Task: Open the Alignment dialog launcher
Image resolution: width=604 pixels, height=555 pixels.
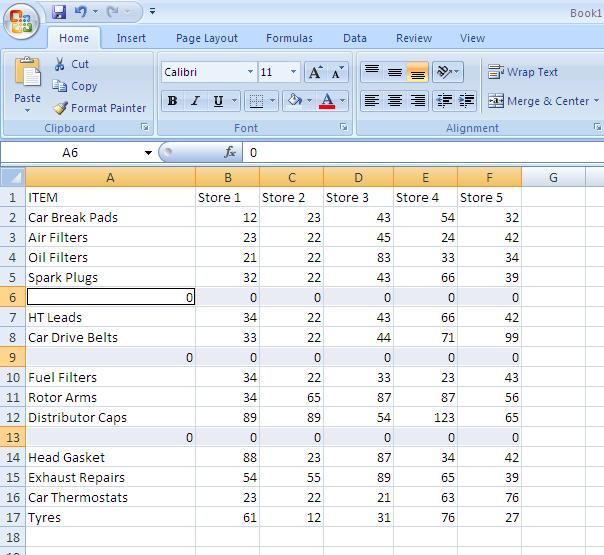Action: coord(597,127)
